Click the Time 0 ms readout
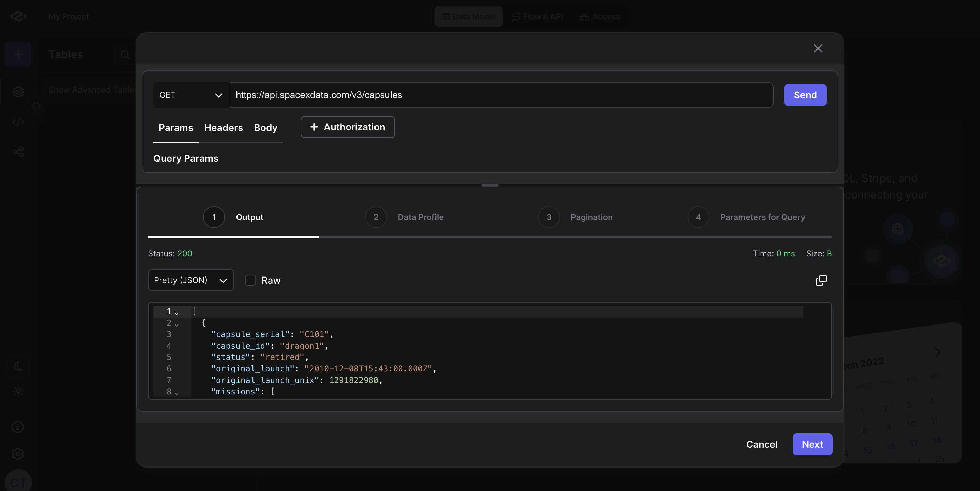 (774, 253)
